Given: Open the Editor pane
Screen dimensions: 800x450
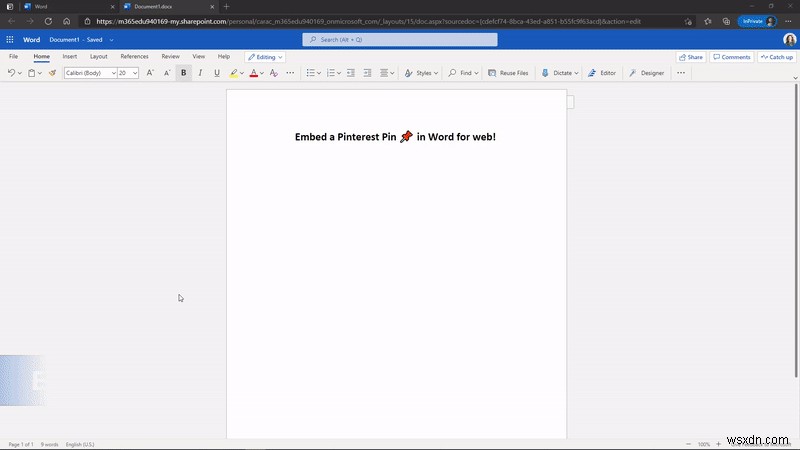Looking at the screenshot, I should (x=602, y=73).
